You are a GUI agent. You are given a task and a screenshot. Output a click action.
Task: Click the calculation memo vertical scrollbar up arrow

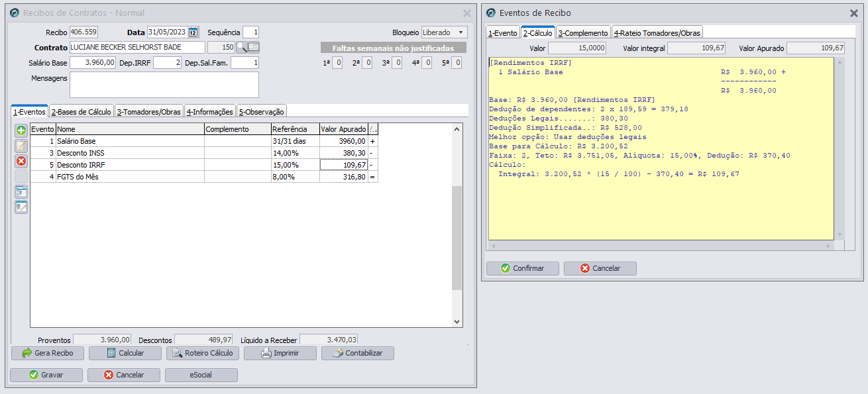(840, 62)
